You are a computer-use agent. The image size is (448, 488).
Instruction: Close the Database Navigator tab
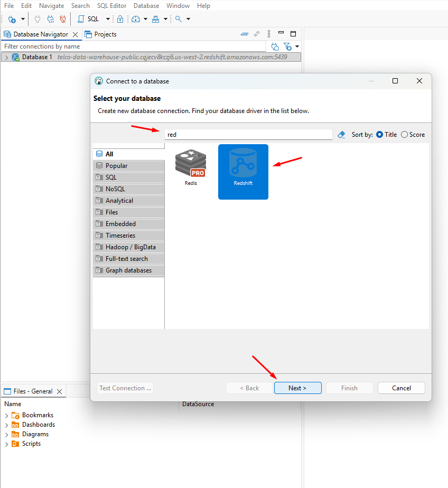click(x=76, y=34)
